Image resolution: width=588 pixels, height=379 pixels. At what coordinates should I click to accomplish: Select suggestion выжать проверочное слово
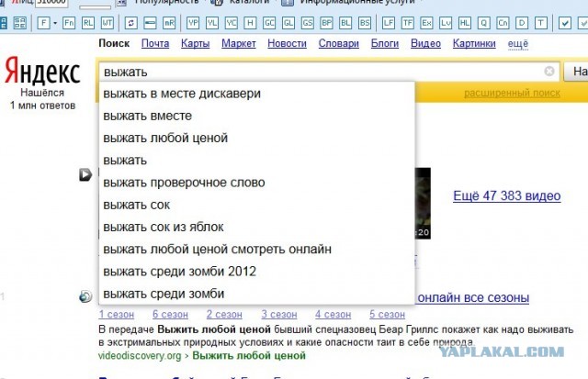257,183
